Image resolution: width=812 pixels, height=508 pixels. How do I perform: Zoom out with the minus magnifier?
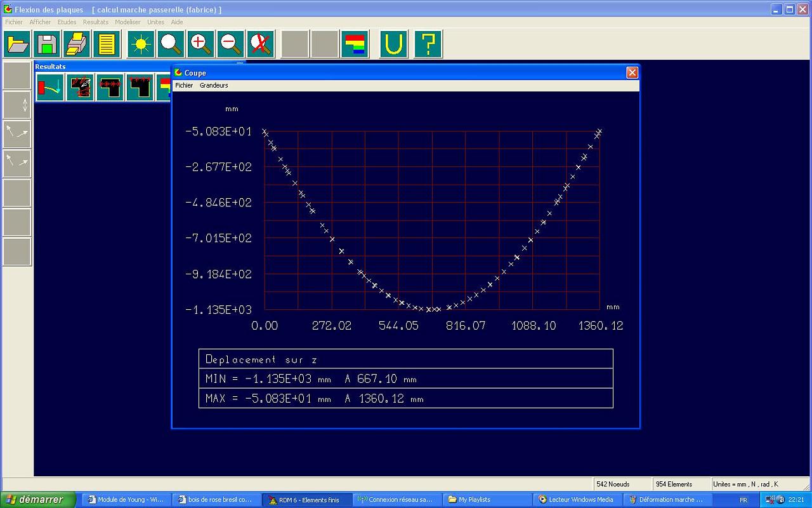point(230,44)
